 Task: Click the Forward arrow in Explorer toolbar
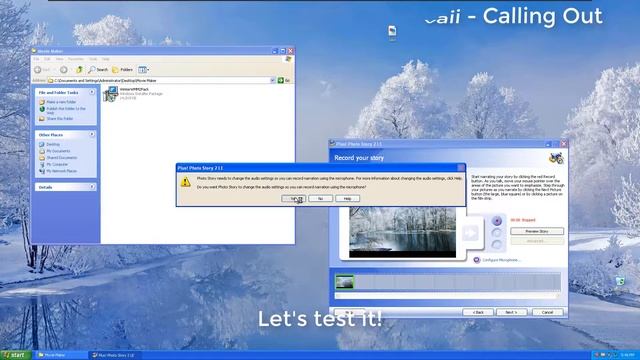[64, 70]
